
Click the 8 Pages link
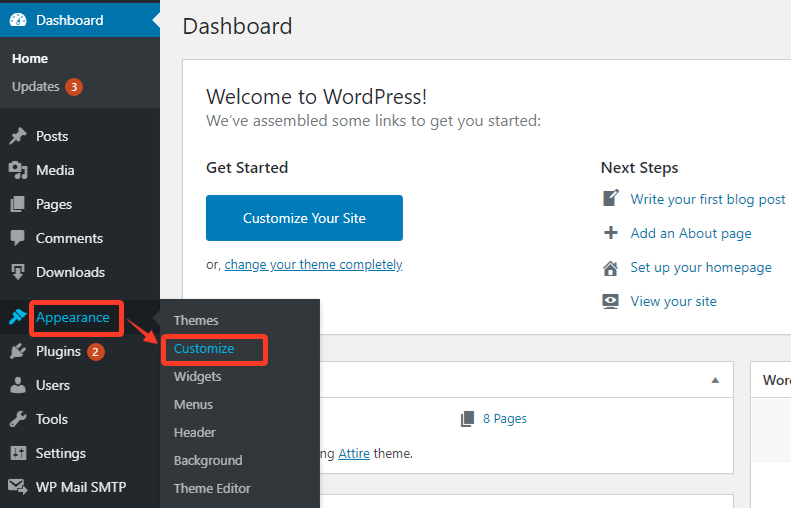pyautogui.click(x=504, y=419)
